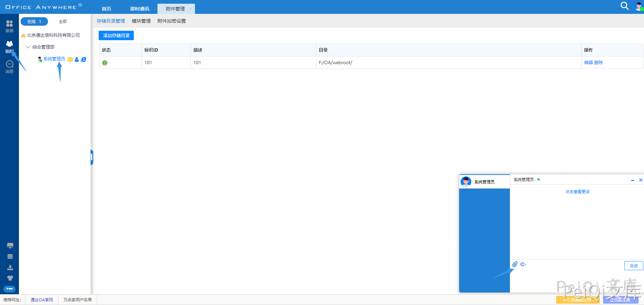Image resolution: width=644 pixels, height=305 pixels.
Task: Click the 101 value under 标识ID
Action: (148, 62)
